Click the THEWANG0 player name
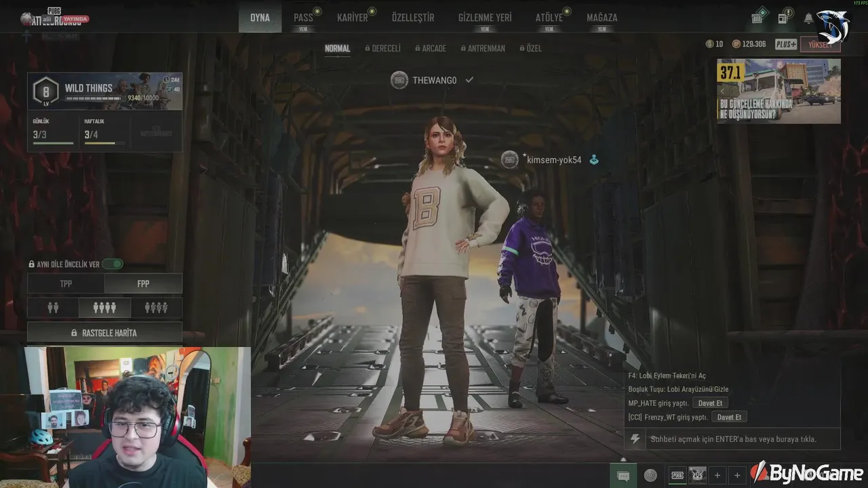868x488 pixels. click(435, 80)
